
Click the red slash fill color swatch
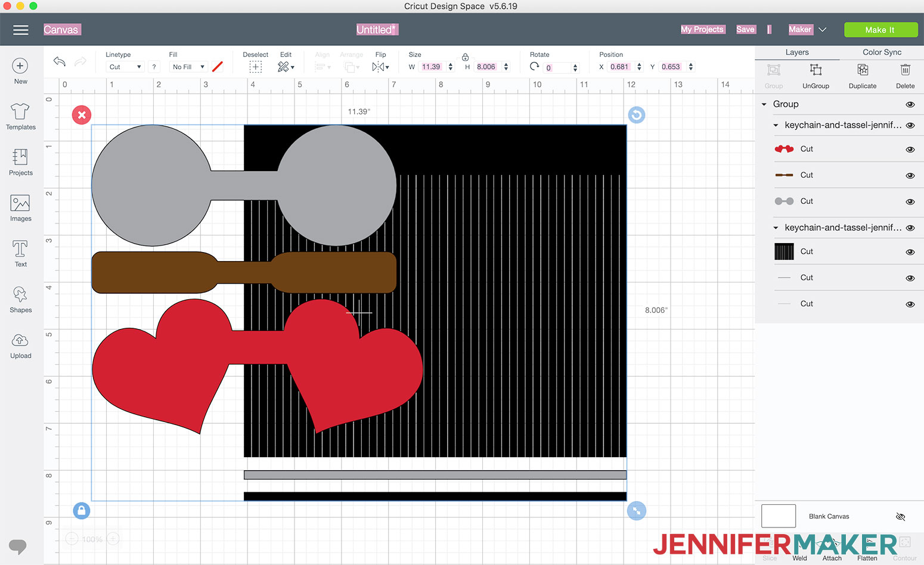(218, 67)
